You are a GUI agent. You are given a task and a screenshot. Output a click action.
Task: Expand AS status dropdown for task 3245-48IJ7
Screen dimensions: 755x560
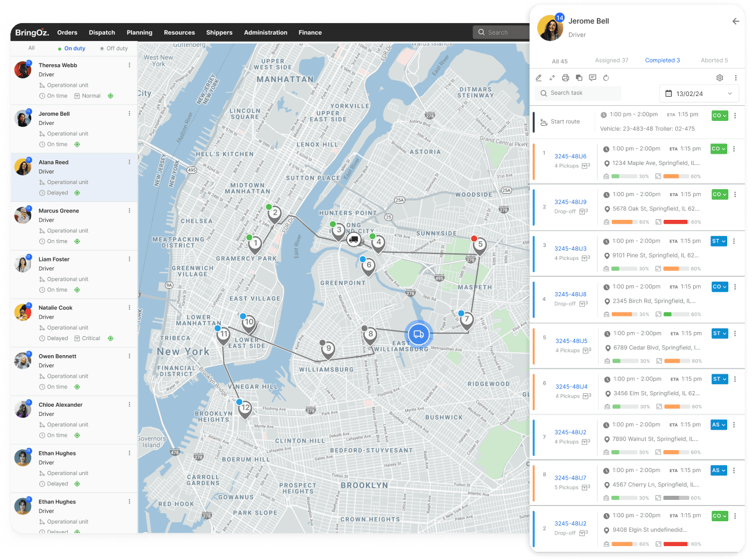719,470
